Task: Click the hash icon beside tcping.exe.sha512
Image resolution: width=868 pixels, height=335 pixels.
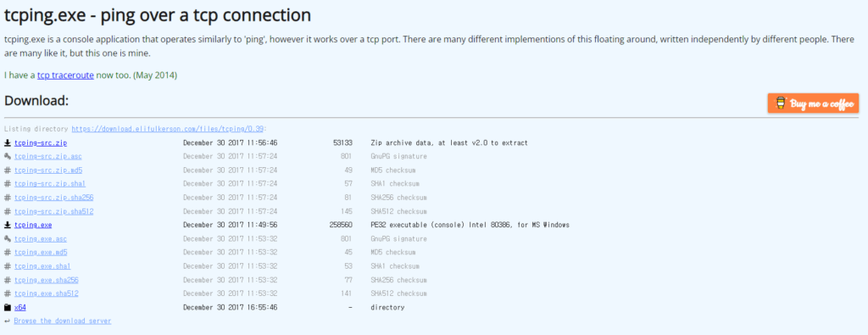Action: point(7,293)
